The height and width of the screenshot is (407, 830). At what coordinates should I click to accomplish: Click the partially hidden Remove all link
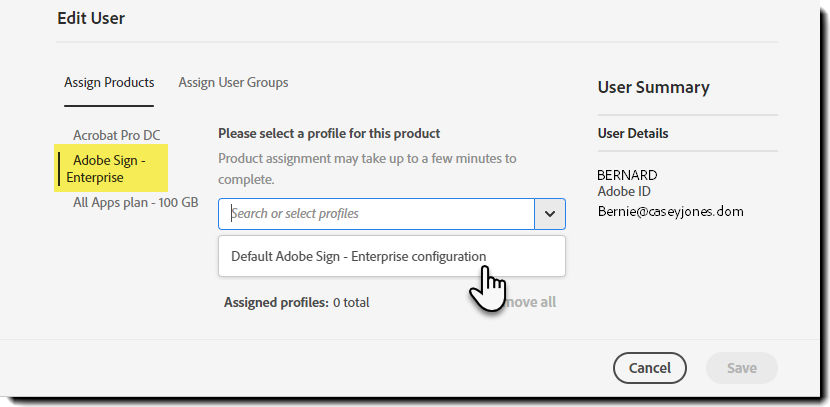531,302
